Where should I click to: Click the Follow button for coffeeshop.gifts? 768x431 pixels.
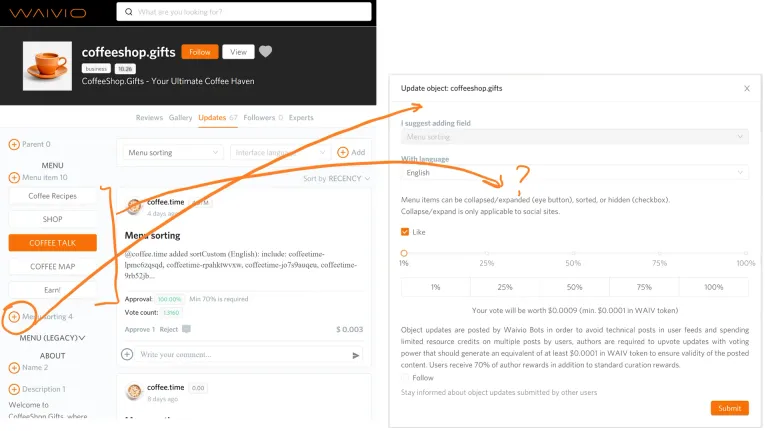tap(200, 52)
